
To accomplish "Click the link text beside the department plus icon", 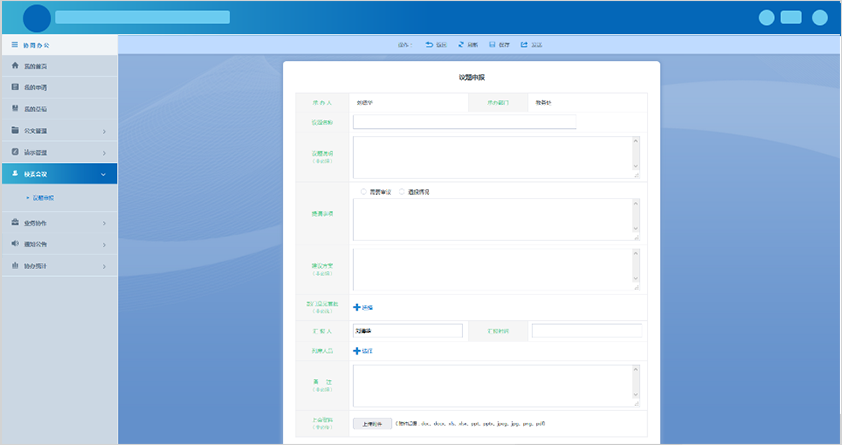I will (x=367, y=308).
